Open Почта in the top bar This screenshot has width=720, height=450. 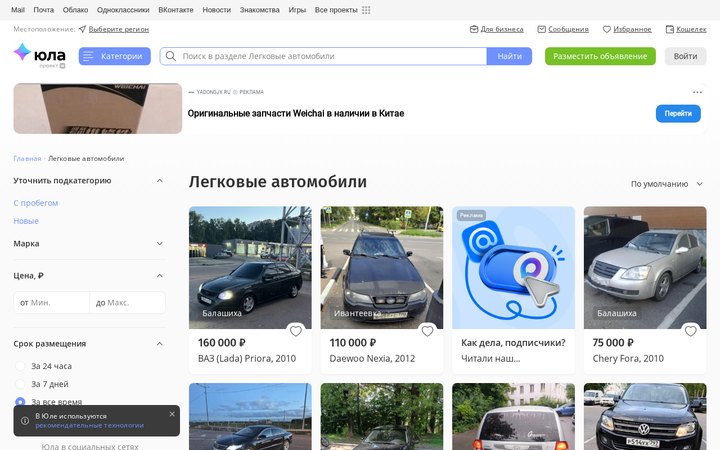(x=44, y=10)
